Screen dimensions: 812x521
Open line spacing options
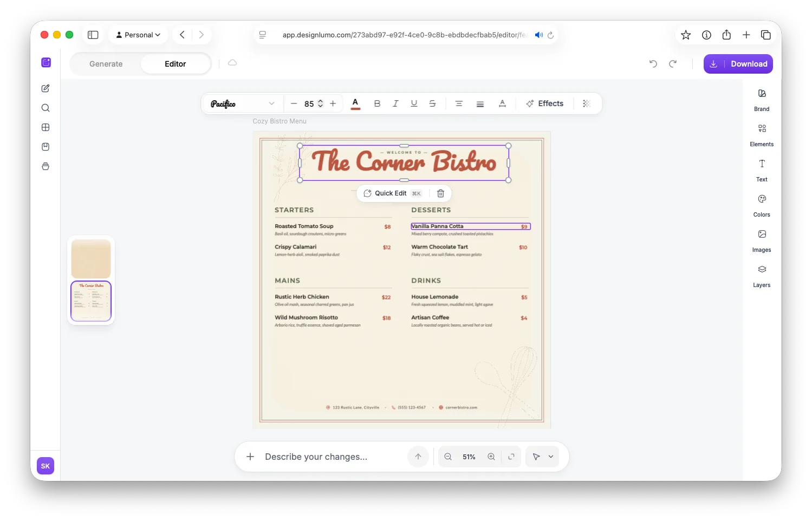point(480,103)
